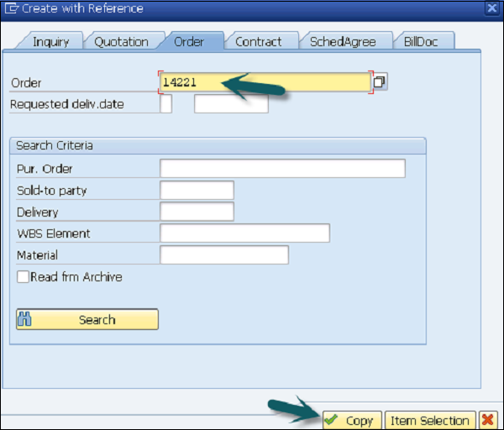Image resolution: width=504 pixels, height=430 pixels.
Task: Click the small Requested deliv.date type field
Action: pyautogui.click(x=165, y=103)
